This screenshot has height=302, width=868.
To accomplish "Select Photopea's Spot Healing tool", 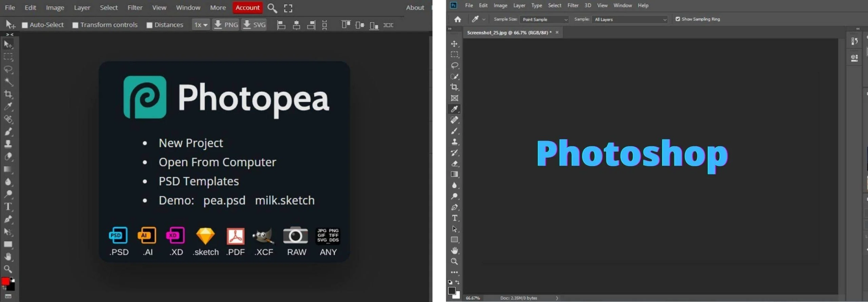I will 8,119.
